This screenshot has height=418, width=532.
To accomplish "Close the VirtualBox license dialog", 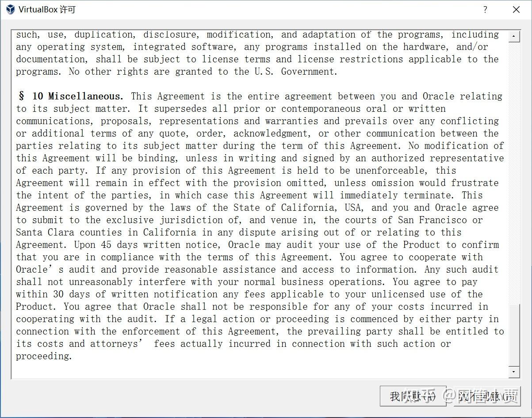I will [516, 9].
